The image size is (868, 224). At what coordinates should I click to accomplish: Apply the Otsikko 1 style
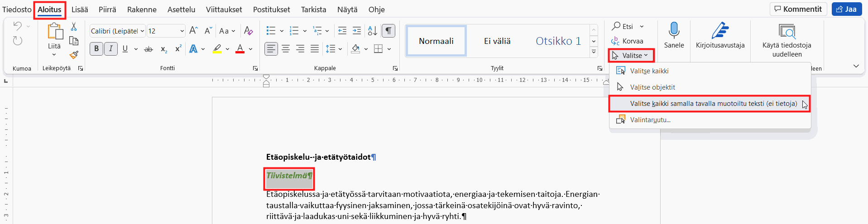click(x=558, y=41)
